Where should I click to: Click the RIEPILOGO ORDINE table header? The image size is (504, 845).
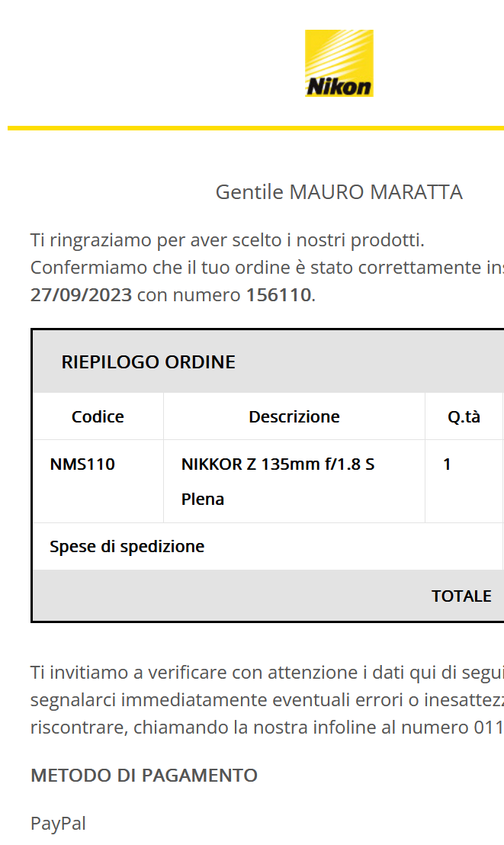(148, 361)
